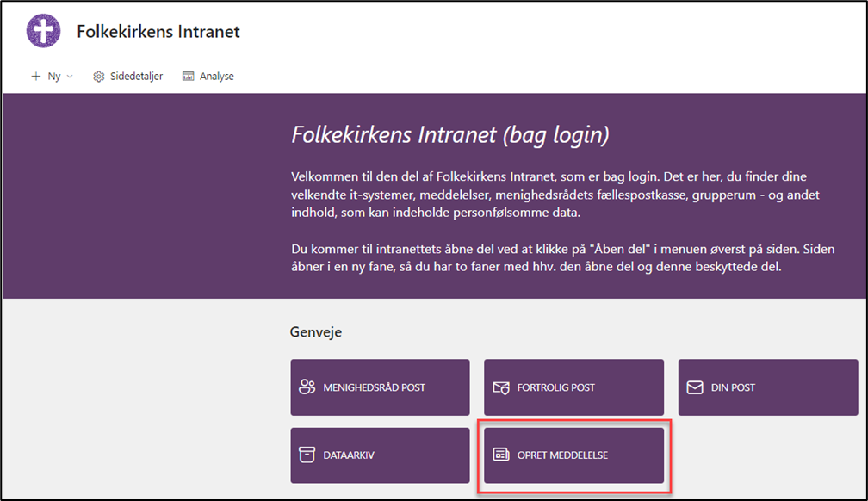Open the DATAARKIV shortcut tile

(x=380, y=455)
